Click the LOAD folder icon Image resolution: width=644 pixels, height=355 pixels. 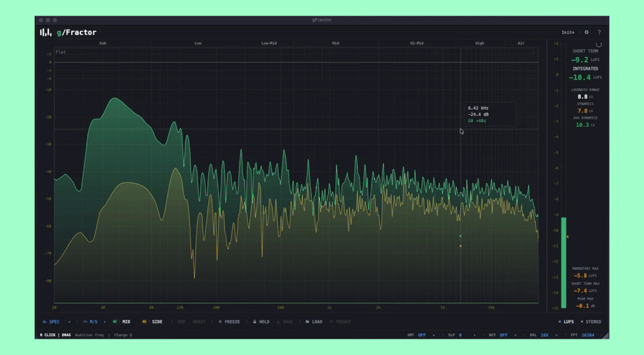tap(307, 322)
